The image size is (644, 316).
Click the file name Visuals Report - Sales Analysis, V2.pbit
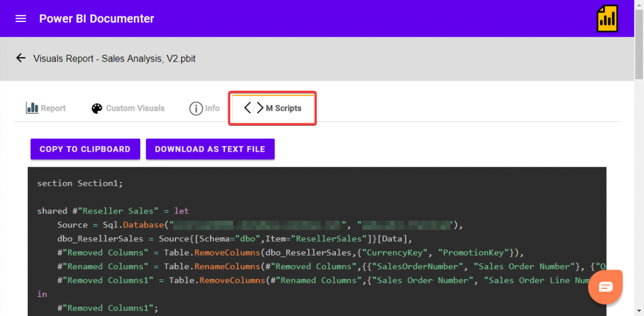coord(114,59)
